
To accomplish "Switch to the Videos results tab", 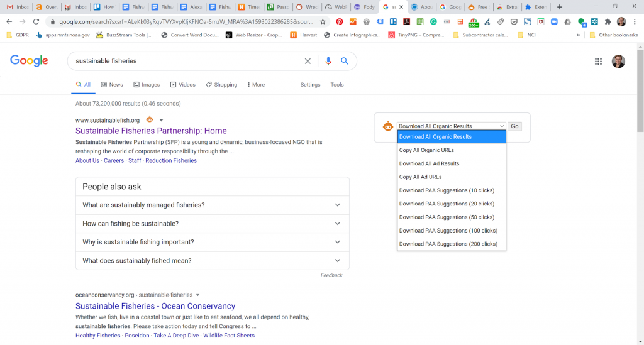I will (x=183, y=84).
